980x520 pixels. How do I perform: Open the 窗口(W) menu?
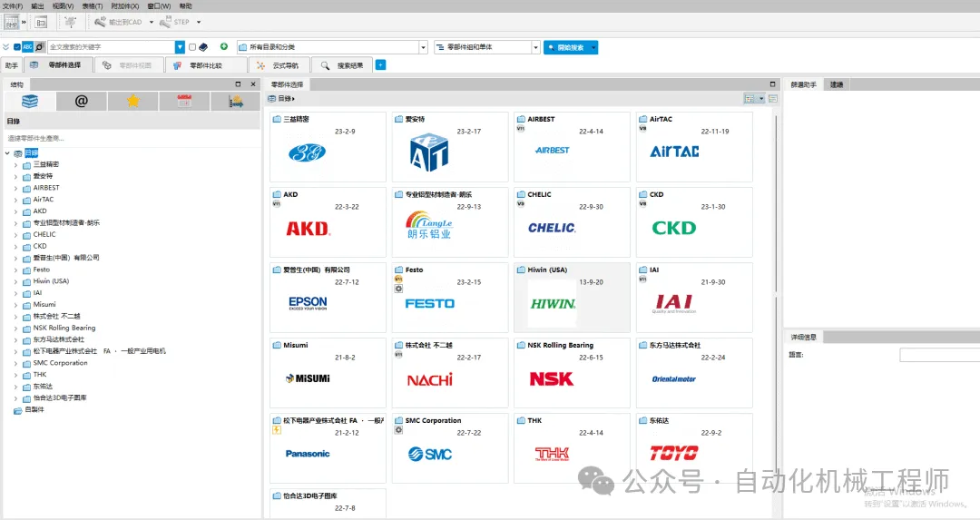pyautogui.click(x=159, y=5)
